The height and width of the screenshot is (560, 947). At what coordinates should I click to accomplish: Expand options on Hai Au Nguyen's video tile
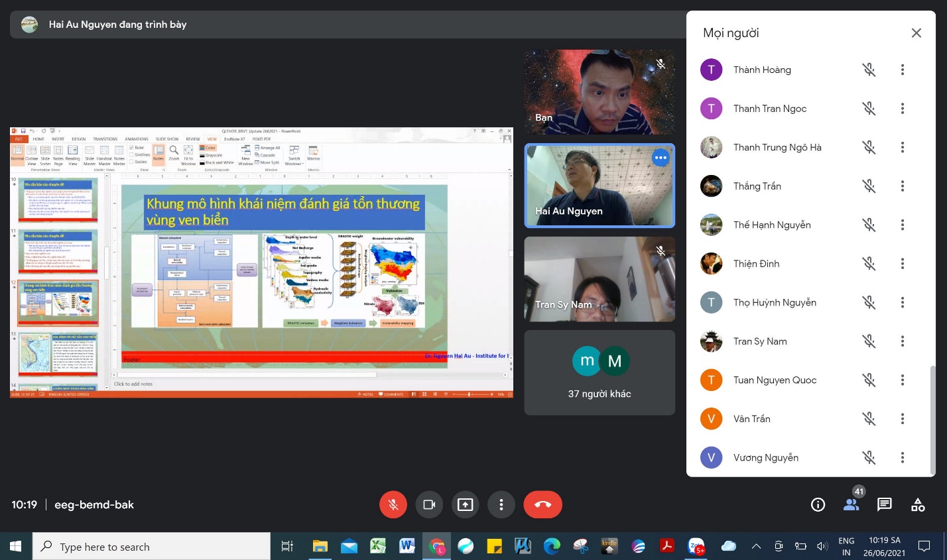[661, 158]
